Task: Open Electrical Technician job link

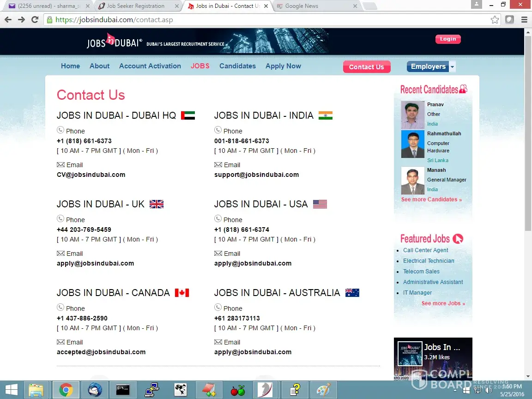Action: tap(429, 260)
